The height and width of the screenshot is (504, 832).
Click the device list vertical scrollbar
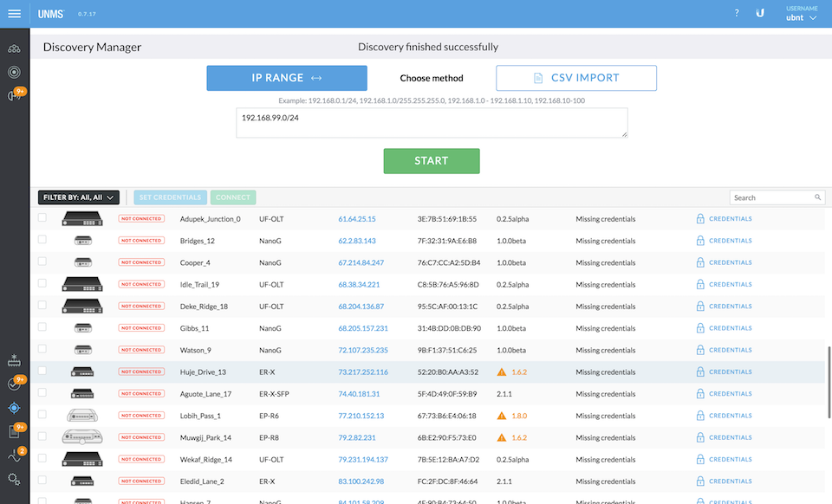pos(829,383)
